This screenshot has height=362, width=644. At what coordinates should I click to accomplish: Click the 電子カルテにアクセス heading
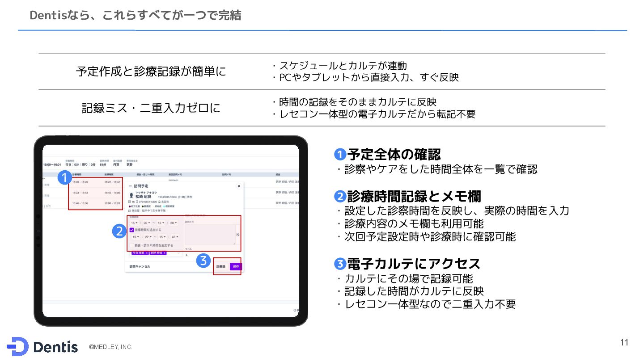[x=414, y=264]
